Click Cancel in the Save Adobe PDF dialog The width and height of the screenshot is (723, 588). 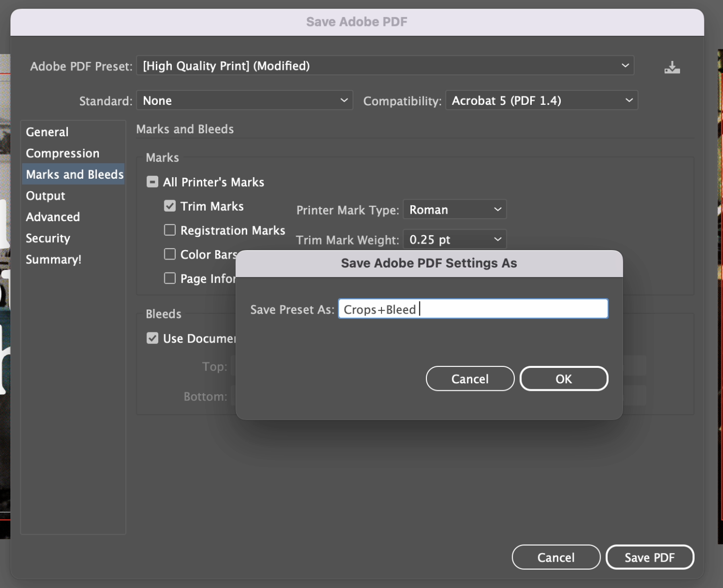tap(556, 558)
